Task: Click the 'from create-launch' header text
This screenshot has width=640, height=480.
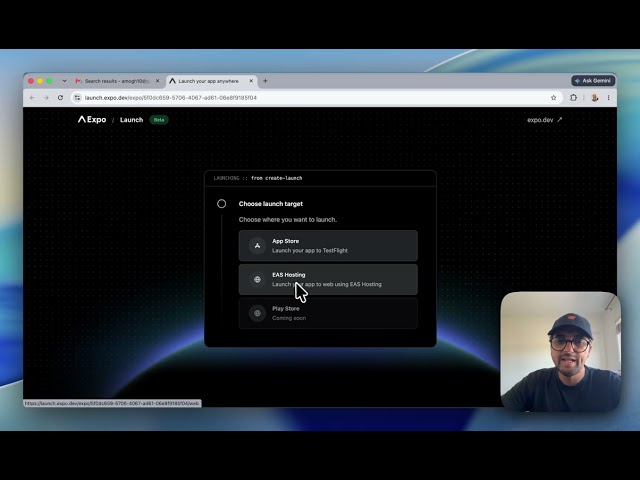Action: coord(276,178)
